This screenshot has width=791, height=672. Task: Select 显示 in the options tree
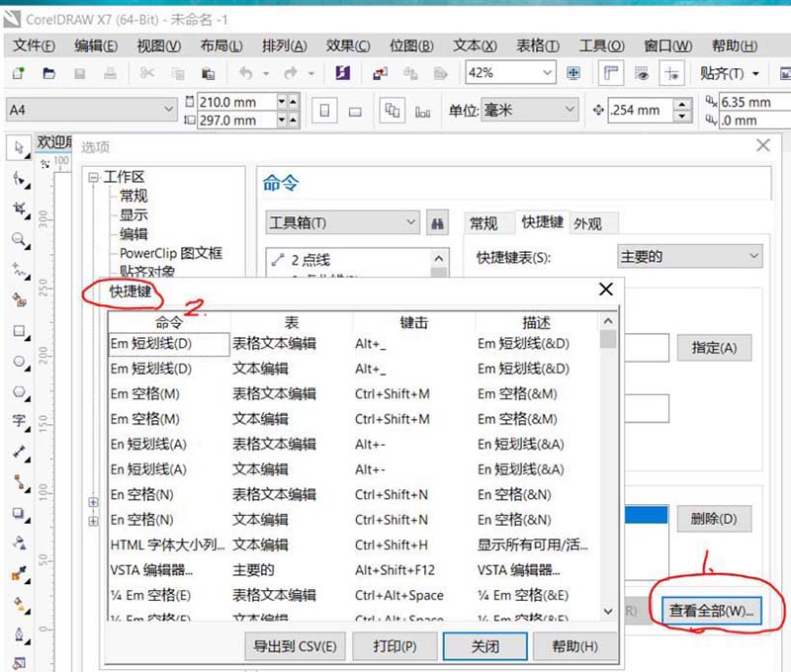click(x=133, y=214)
